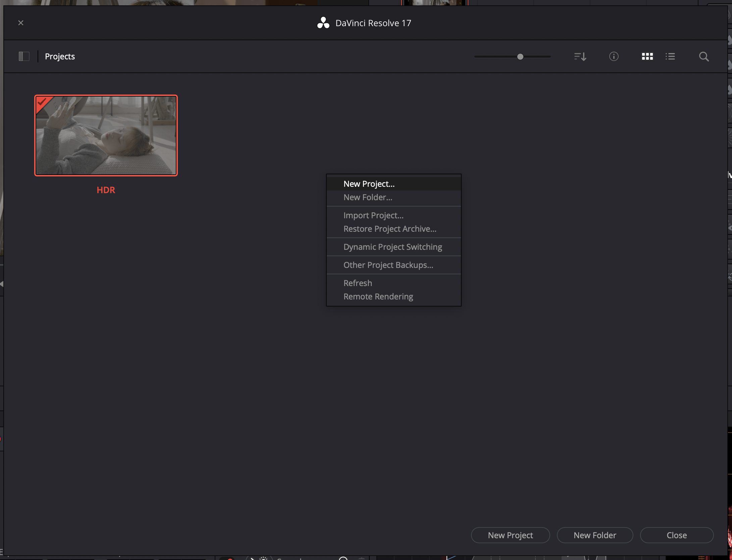The width and height of the screenshot is (732, 560).
Task: Enable Dynamic Project Switching
Action: point(393,247)
